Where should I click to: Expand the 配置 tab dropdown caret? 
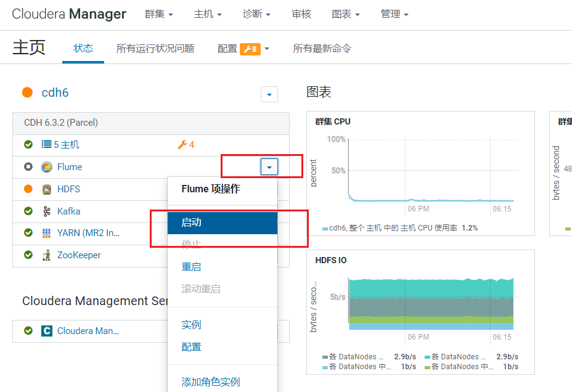(x=267, y=49)
